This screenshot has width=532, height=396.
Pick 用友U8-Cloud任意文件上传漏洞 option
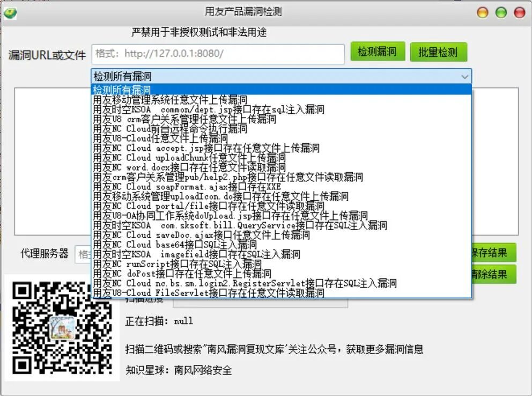[x=281, y=138]
